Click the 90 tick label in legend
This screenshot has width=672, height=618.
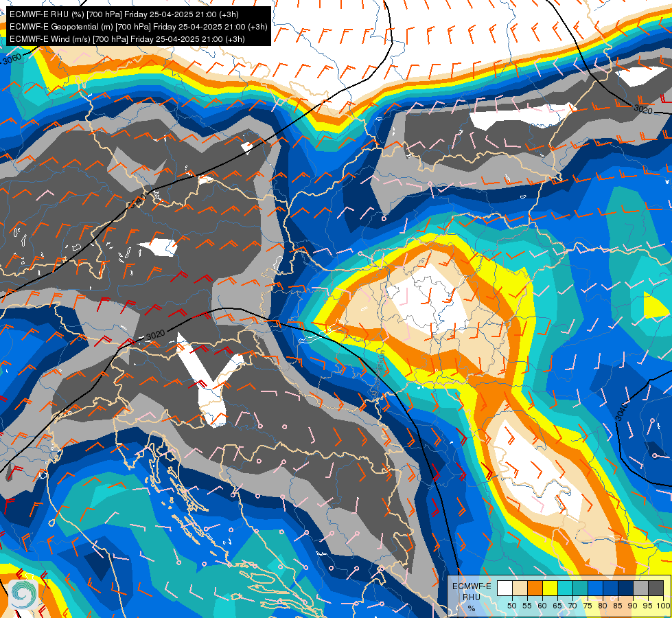[x=633, y=606]
